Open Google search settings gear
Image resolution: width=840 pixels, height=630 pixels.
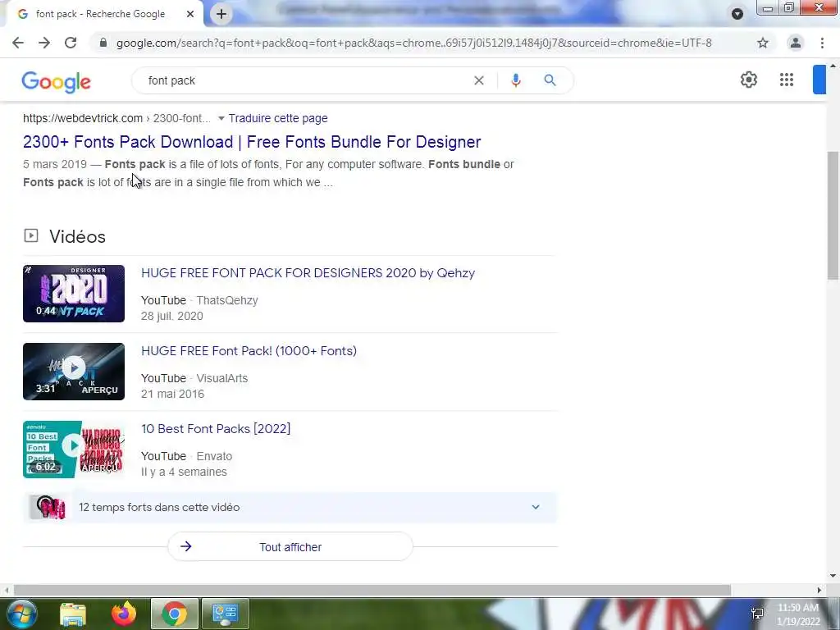pyautogui.click(x=748, y=80)
